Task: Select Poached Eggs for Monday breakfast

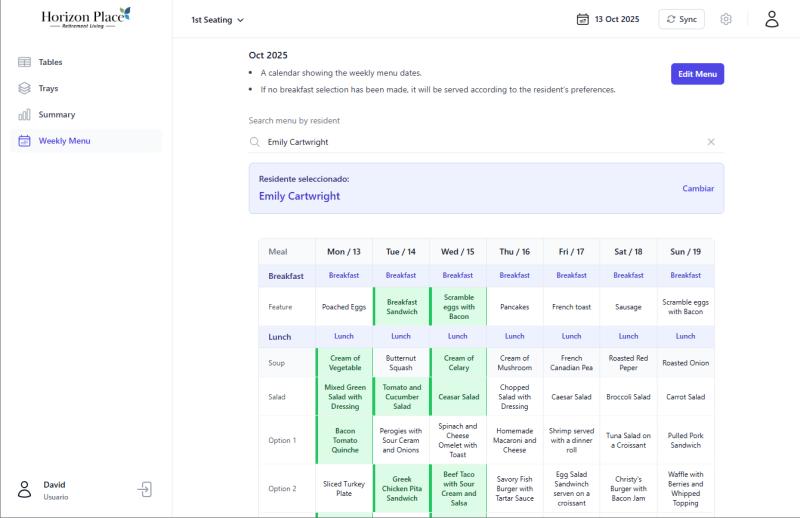Action: click(343, 307)
